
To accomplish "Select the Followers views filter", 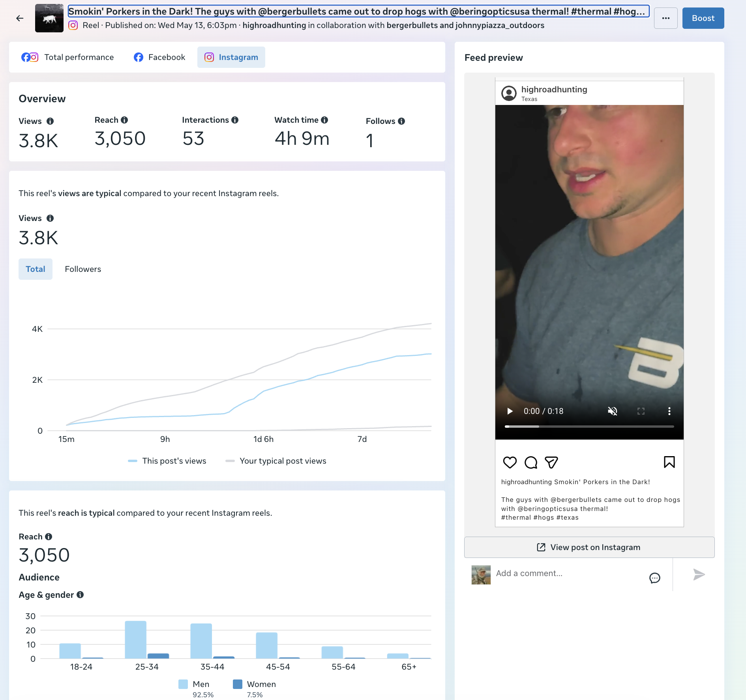I will [x=83, y=269].
